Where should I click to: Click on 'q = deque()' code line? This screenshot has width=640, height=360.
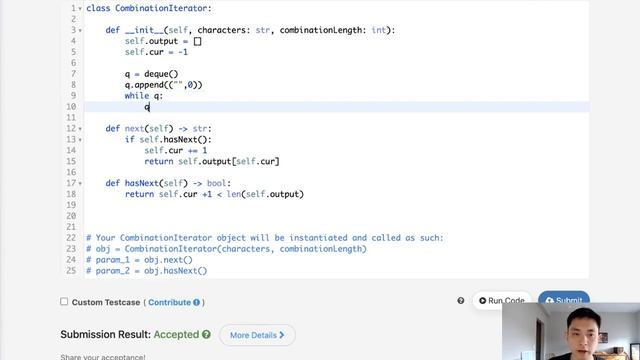tap(151, 74)
